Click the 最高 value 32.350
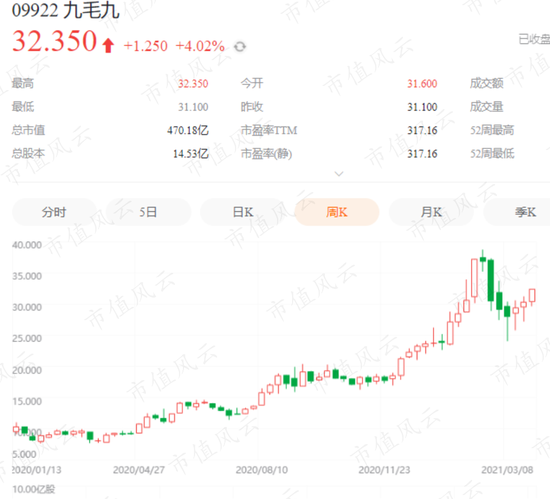The width and height of the screenshot is (550, 499). (x=193, y=83)
